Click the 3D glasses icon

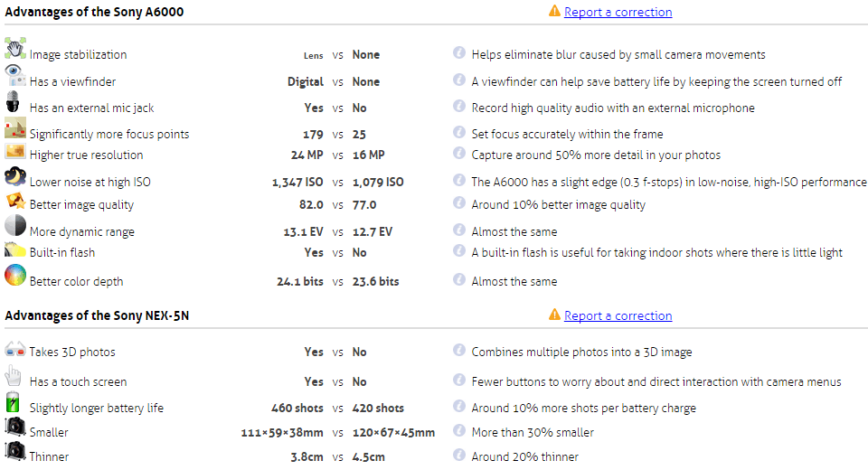[x=15, y=350]
